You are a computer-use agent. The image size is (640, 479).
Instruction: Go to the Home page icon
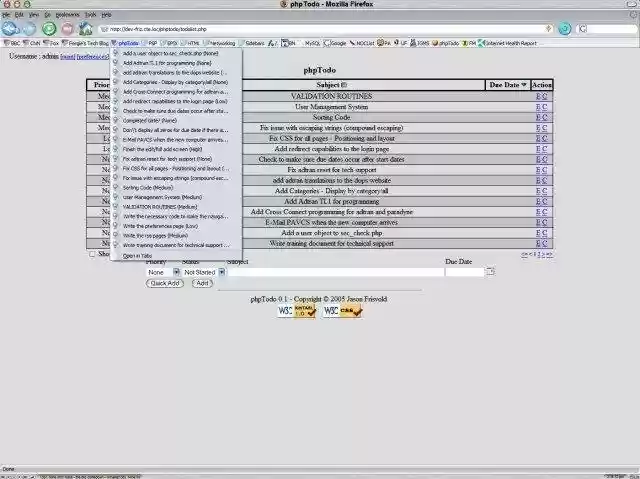pyautogui.click(x=85, y=29)
